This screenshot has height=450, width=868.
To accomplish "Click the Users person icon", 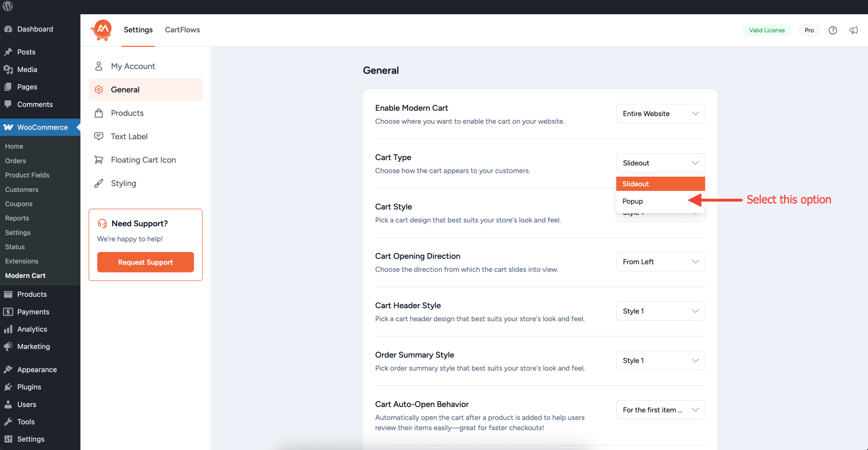I will coord(8,404).
